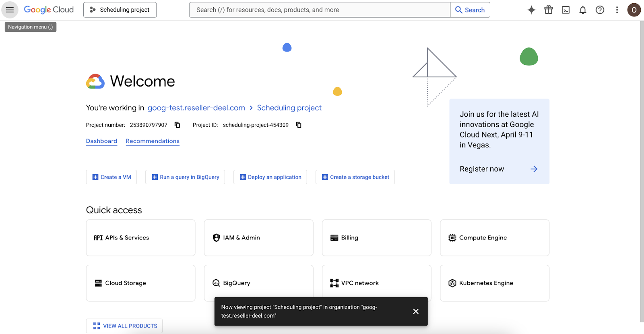Click the Quick access heading
Screen dimensions: 644x334
pos(114,210)
